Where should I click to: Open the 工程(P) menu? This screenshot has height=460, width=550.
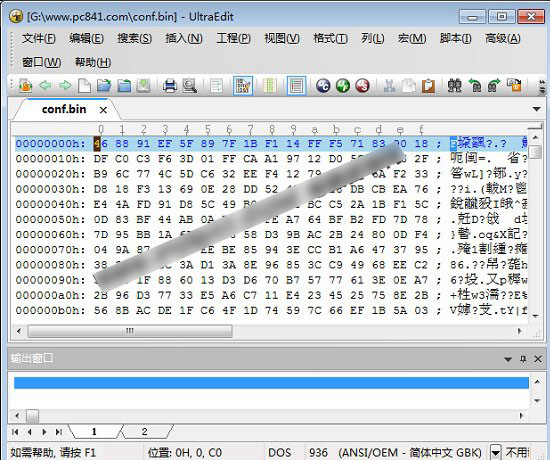coord(233,38)
